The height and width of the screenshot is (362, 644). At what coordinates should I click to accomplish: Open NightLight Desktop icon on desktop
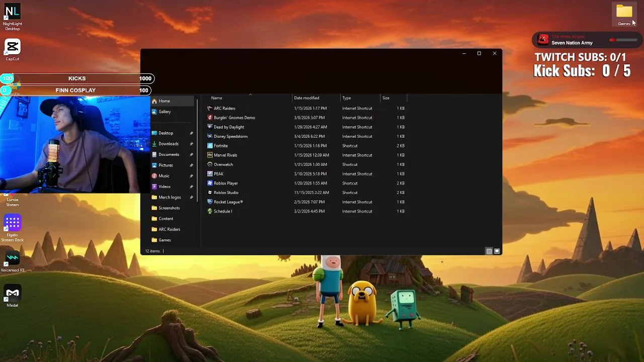[12, 17]
